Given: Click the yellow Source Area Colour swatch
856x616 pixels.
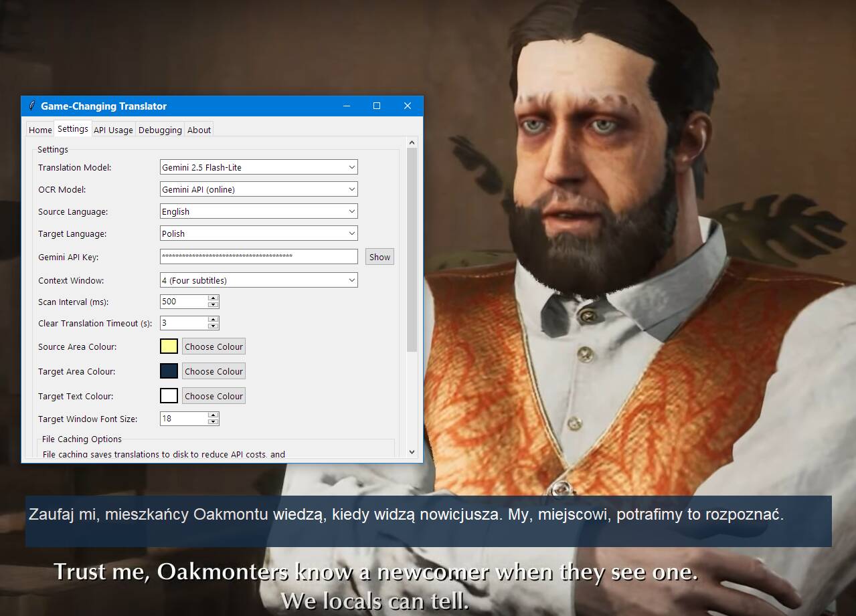Looking at the screenshot, I should [169, 346].
